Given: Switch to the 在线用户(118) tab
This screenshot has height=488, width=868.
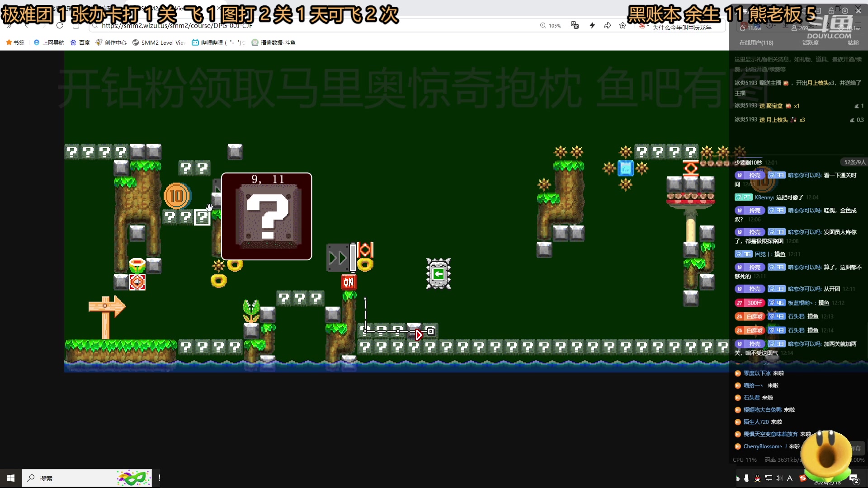Looking at the screenshot, I should point(756,42).
